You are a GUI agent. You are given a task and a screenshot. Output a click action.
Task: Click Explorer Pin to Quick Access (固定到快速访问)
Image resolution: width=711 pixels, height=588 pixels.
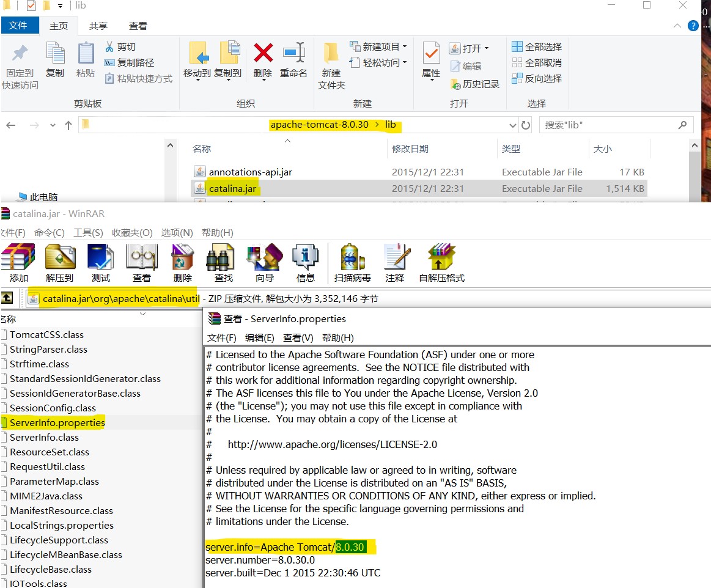(20, 66)
